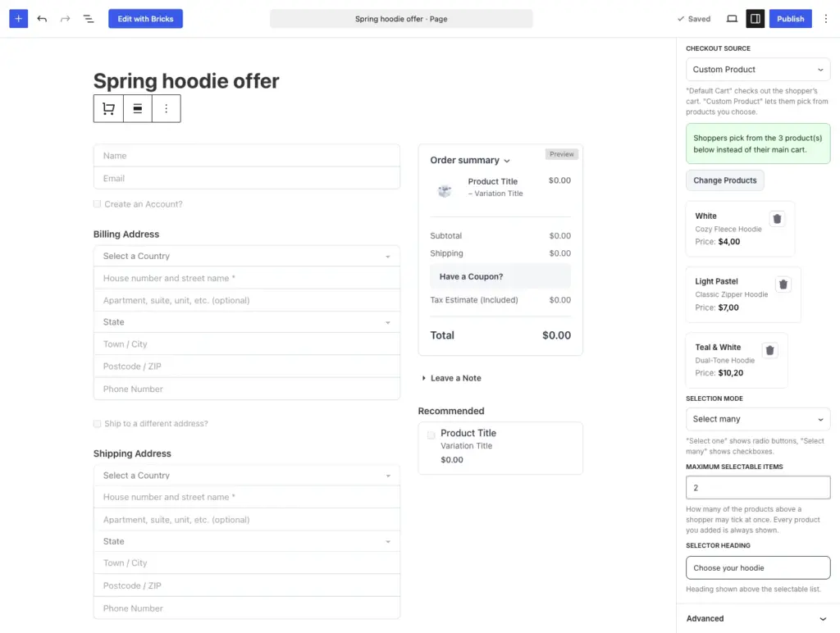Expand the Advanced panel
Image resolution: width=840 pixels, height=633 pixels.
tap(757, 618)
